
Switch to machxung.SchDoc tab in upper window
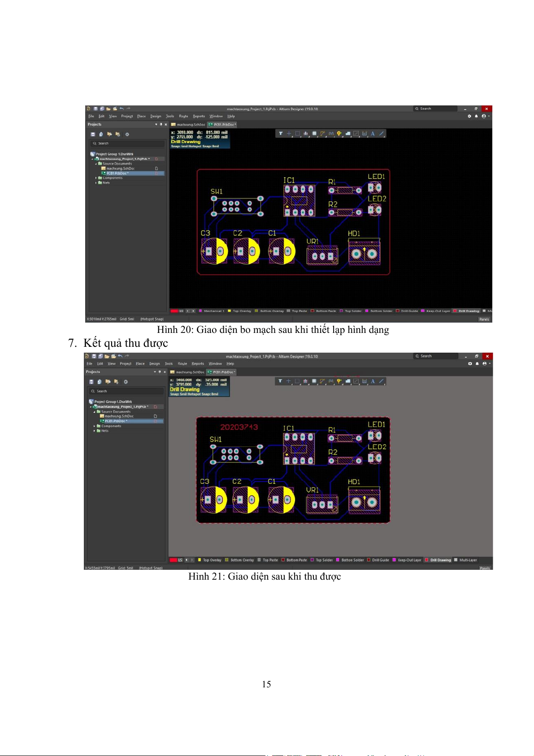coord(188,125)
